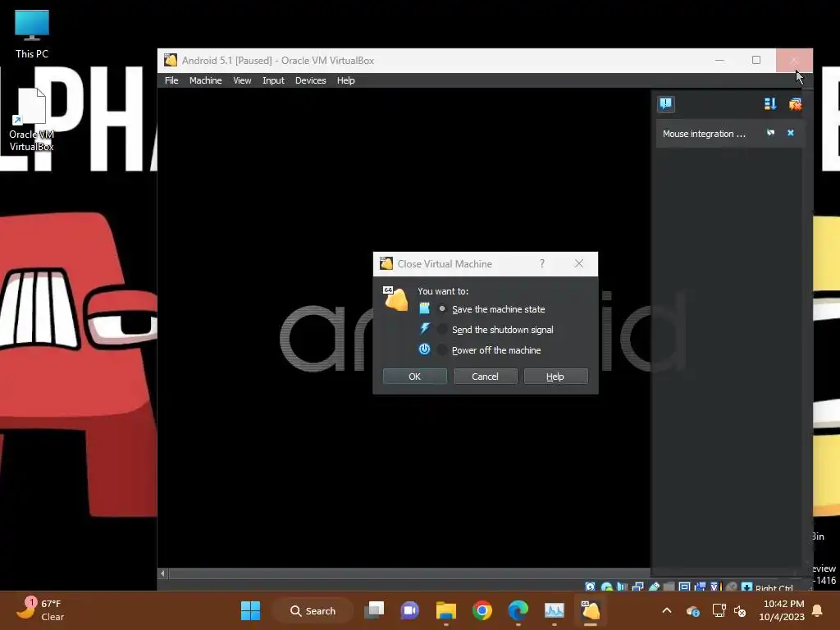This screenshot has height=630, width=840.
Task: Click the keyboard capture down-arrow icon
Action: click(x=746, y=587)
